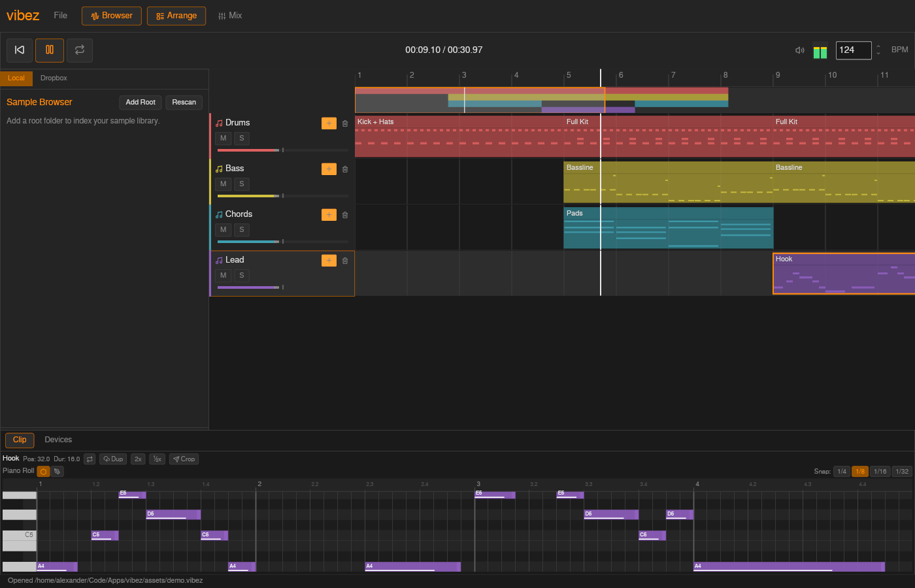This screenshot has height=588, width=915.
Task: Add a clip to the Chords track
Action: 329,215
